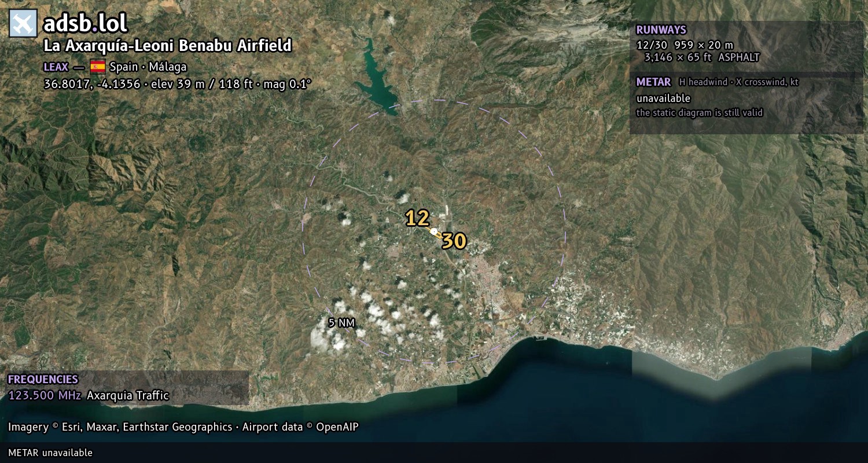Screen dimensions: 868x463
Task: Click the METAR panel heading
Action: pyautogui.click(x=653, y=82)
